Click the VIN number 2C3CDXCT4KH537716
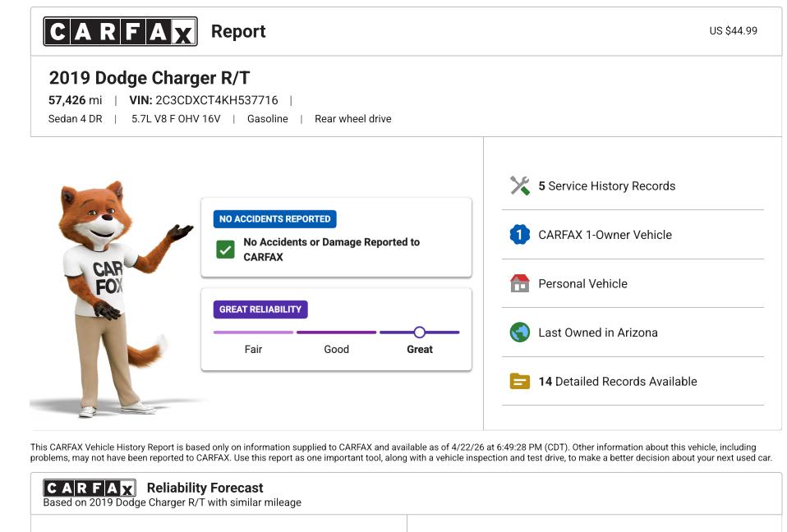Image resolution: width=787 pixels, height=532 pixels. point(216,100)
